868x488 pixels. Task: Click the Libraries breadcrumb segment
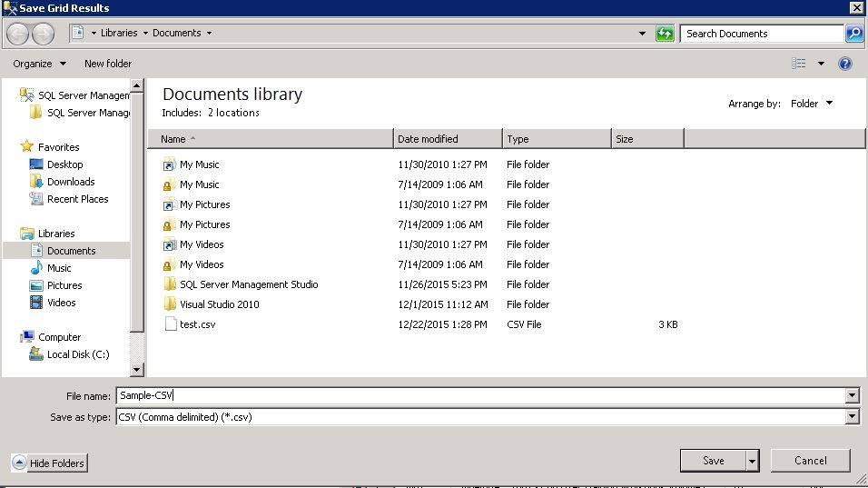click(x=119, y=34)
